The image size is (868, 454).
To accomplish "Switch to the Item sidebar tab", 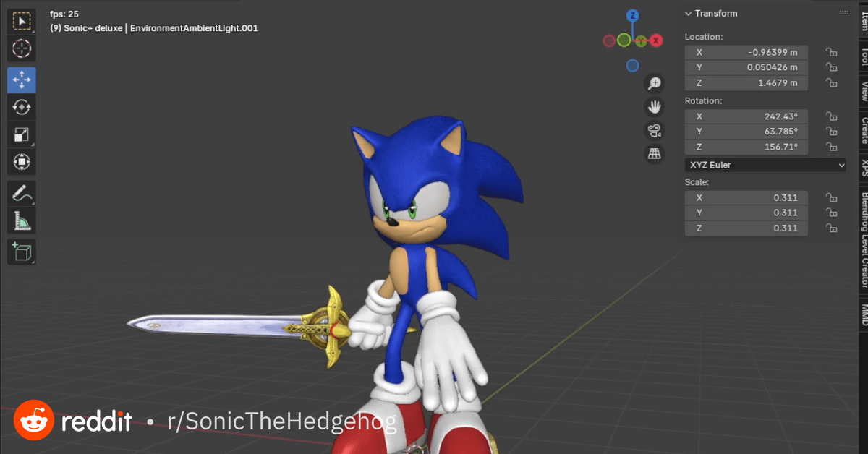I will point(864,22).
